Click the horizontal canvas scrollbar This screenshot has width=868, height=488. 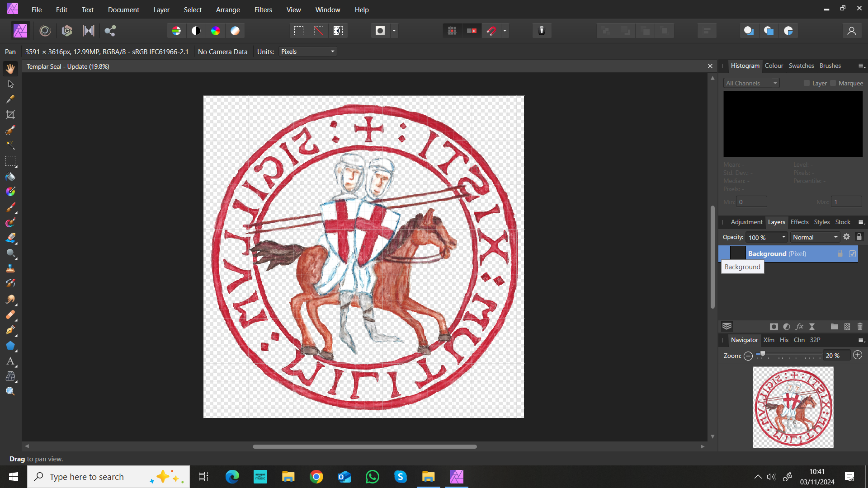pyautogui.click(x=364, y=446)
